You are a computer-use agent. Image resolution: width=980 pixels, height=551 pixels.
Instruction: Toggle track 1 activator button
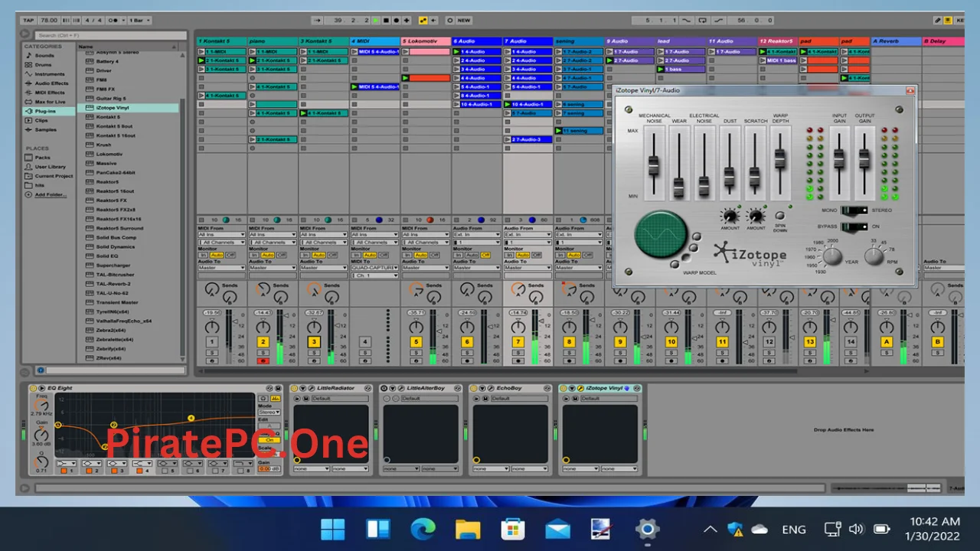212,342
